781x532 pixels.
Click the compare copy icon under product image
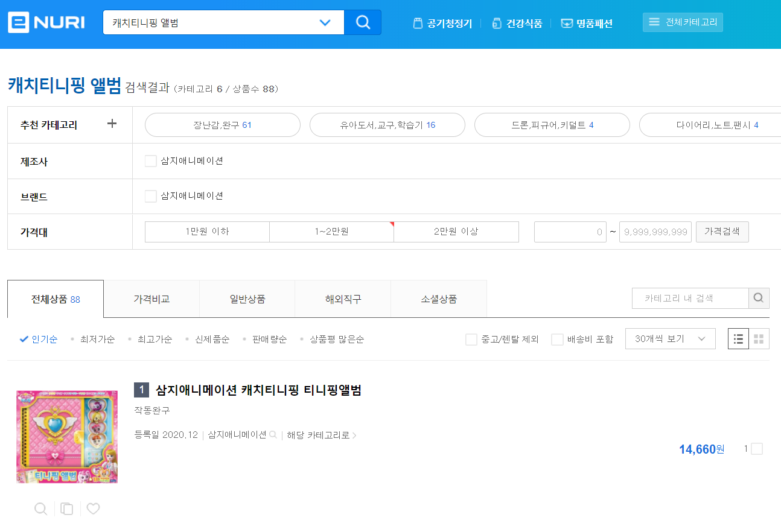click(x=67, y=509)
